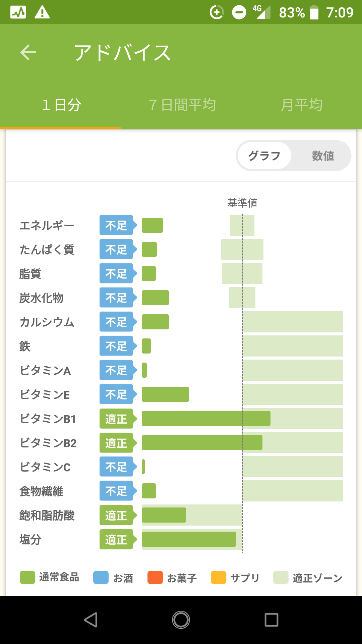Tap the orange お菓子 legend swatch

point(155,578)
